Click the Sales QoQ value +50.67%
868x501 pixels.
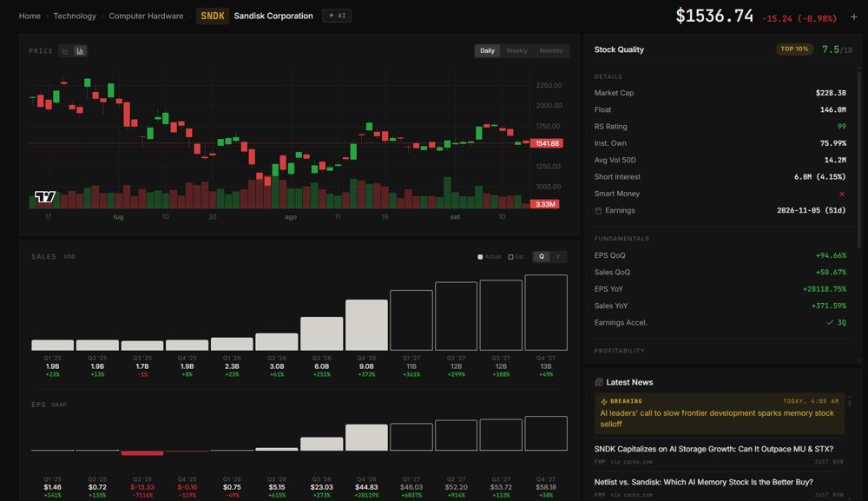click(x=831, y=273)
